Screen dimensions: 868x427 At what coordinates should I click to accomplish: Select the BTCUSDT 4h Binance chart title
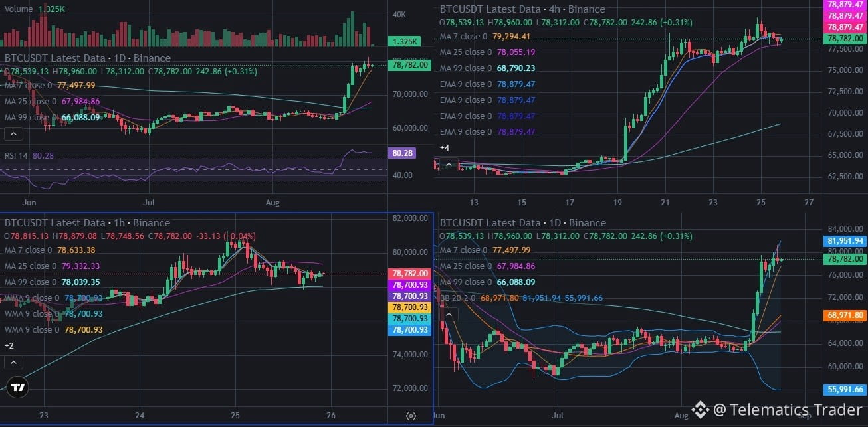[522, 9]
